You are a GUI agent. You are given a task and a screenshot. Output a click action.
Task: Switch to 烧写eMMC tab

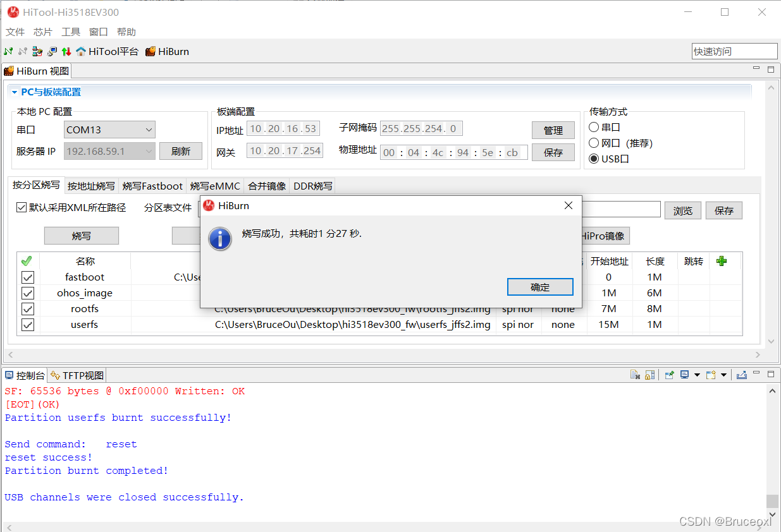(215, 186)
